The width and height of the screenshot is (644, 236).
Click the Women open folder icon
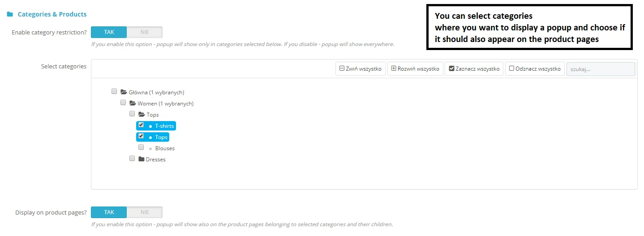[133, 103]
